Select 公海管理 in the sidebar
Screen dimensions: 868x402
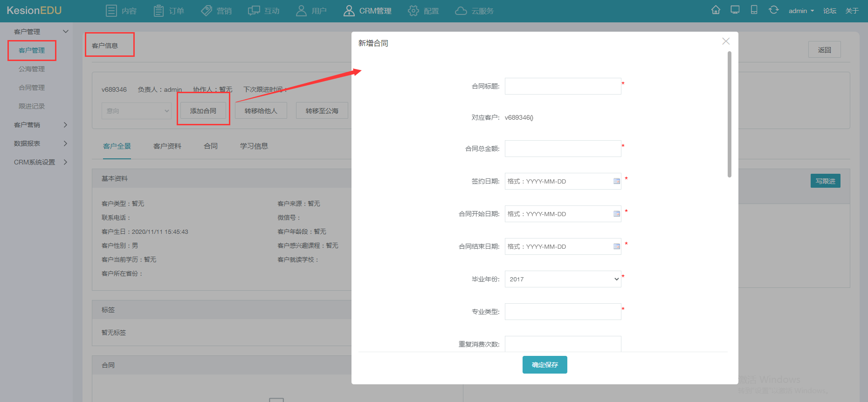point(32,69)
